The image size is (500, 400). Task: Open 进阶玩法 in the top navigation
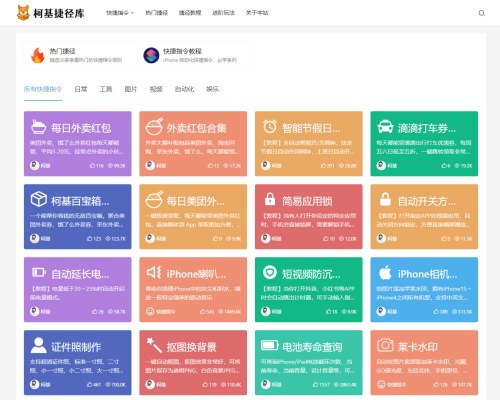pyautogui.click(x=224, y=13)
